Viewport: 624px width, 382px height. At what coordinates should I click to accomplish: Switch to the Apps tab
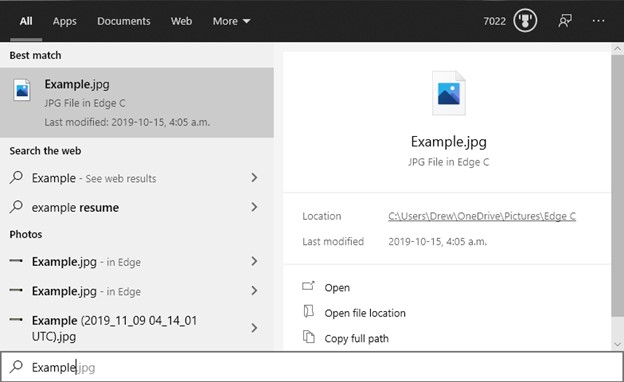(x=64, y=21)
